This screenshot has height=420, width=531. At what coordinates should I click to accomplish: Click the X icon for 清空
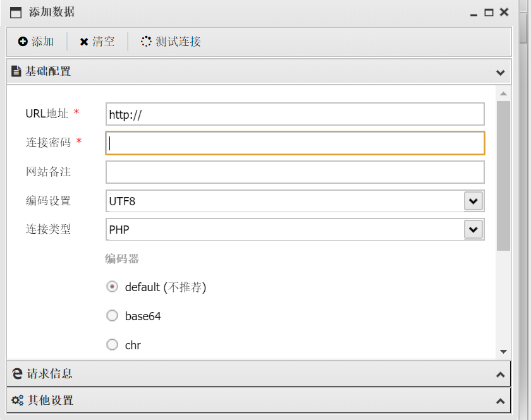pyautogui.click(x=83, y=42)
